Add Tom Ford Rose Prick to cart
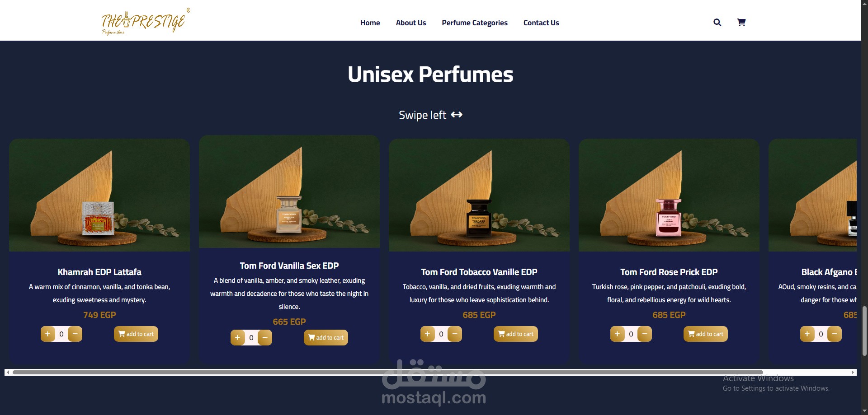The image size is (868, 415). (x=706, y=334)
